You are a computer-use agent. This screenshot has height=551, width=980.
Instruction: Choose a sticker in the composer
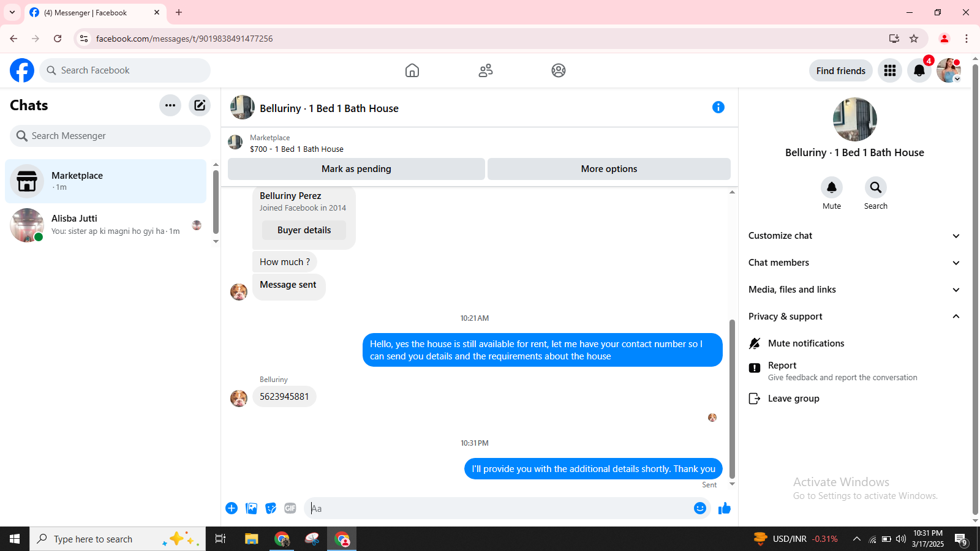[271, 508]
